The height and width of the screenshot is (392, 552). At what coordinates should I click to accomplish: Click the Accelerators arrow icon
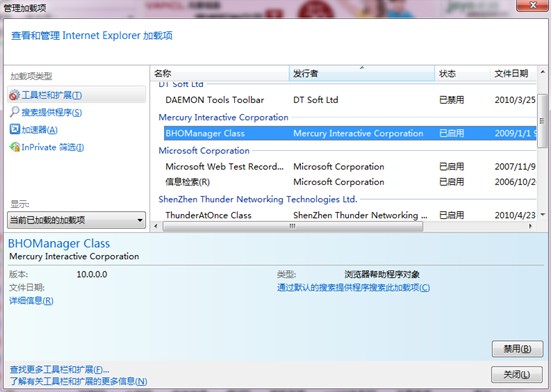pyautogui.click(x=14, y=129)
